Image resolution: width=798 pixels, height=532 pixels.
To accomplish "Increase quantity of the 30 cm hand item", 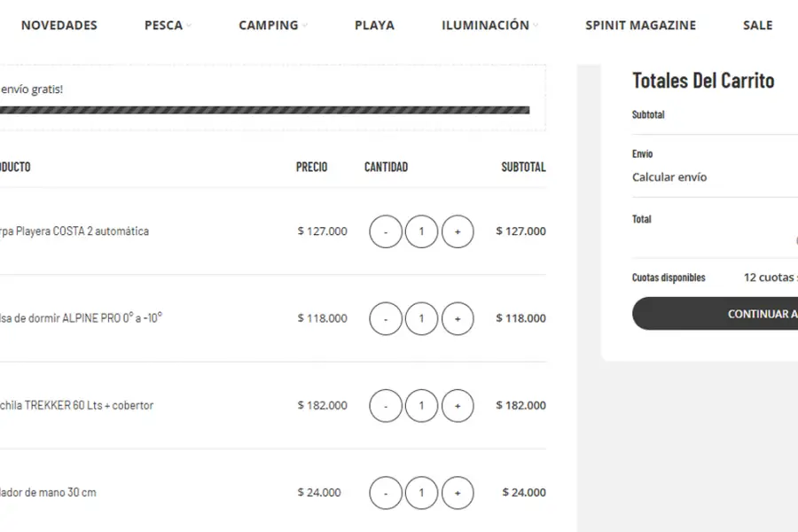I will pyautogui.click(x=458, y=492).
